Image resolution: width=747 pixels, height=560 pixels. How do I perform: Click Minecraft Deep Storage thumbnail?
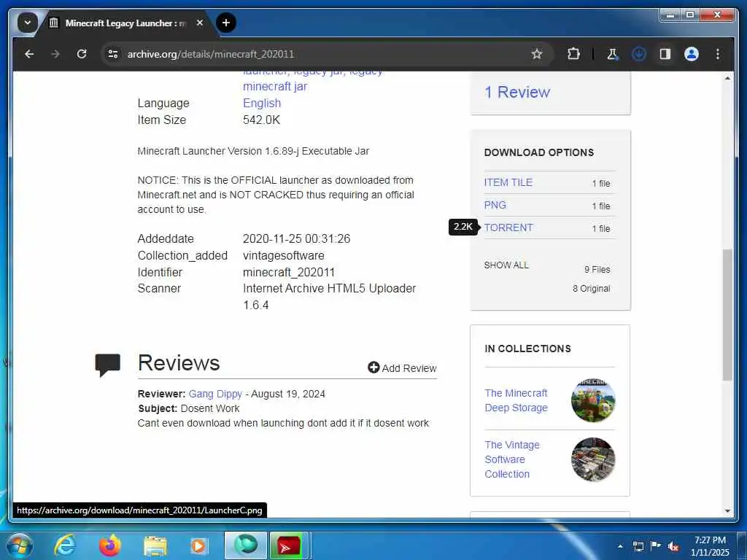[x=593, y=400]
